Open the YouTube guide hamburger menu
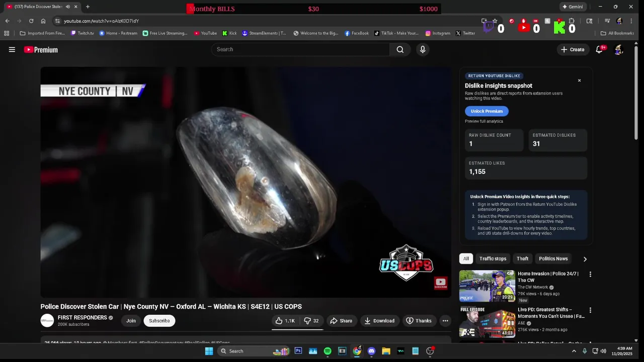644x362 pixels. click(12, 50)
